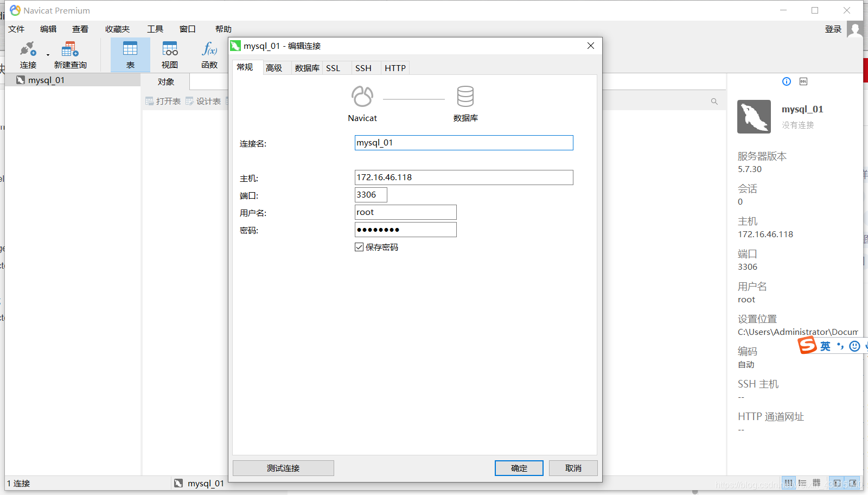Viewport: 868px width, 495px height.
Task: Click the New Query toolbar icon
Action: (70, 49)
